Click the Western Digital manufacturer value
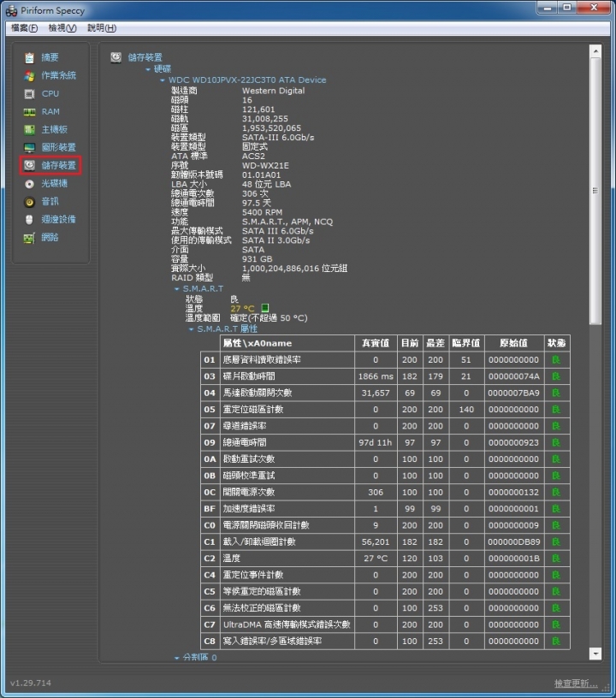The width and height of the screenshot is (616, 698). pos(273,91)
